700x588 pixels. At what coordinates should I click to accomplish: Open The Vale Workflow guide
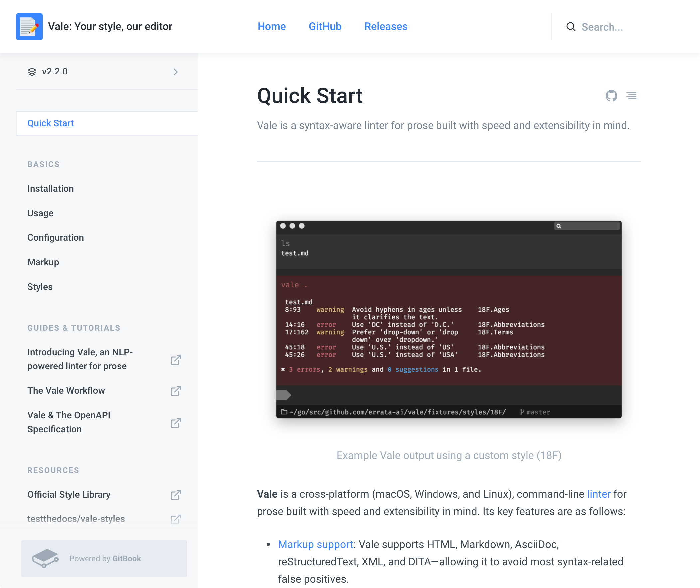click(66, 391)
